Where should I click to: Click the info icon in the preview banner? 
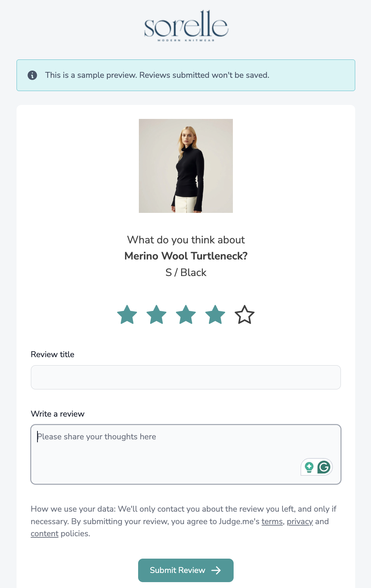click(x=32, y=75)
